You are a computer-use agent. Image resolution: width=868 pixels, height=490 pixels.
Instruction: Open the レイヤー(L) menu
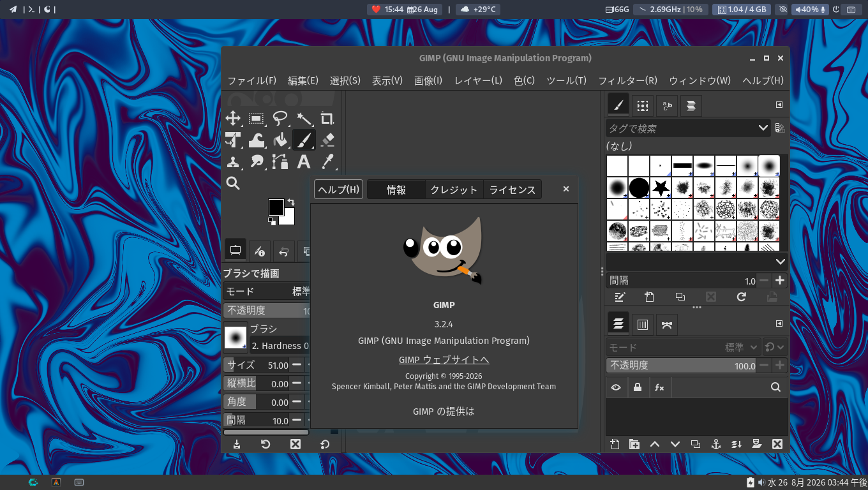479,80
